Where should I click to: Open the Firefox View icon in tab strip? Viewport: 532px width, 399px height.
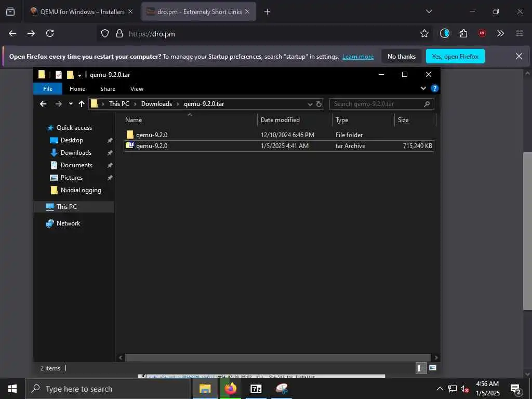tap(10, 11)
